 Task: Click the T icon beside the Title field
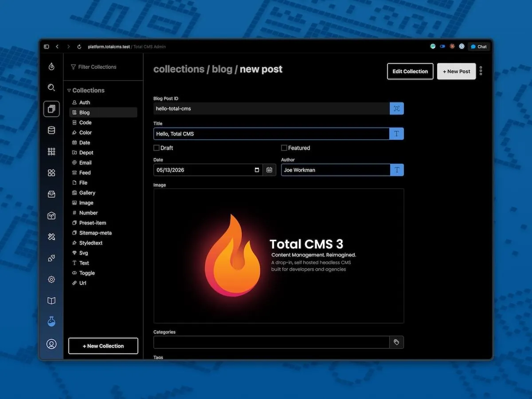[397, 134]
